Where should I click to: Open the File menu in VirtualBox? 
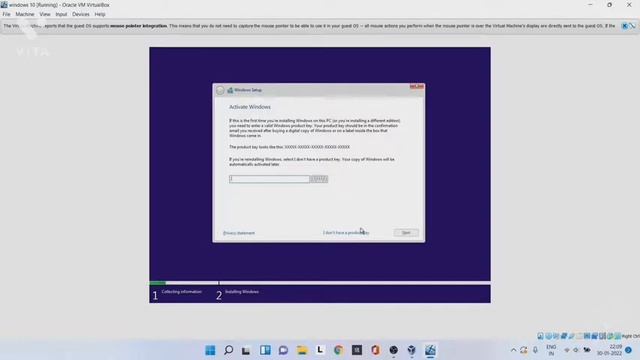pyautogui.click(x=7, y=14)
